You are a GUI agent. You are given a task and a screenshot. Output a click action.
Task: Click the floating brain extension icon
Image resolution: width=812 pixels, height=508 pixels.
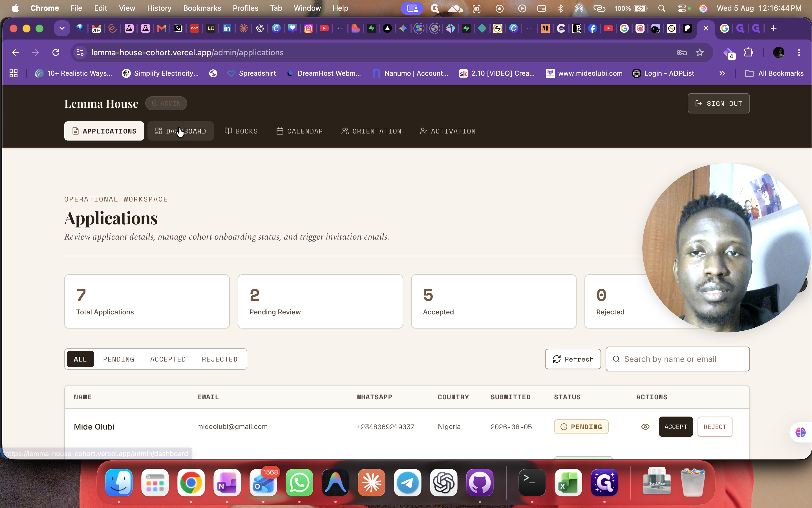tap(801, 432)
